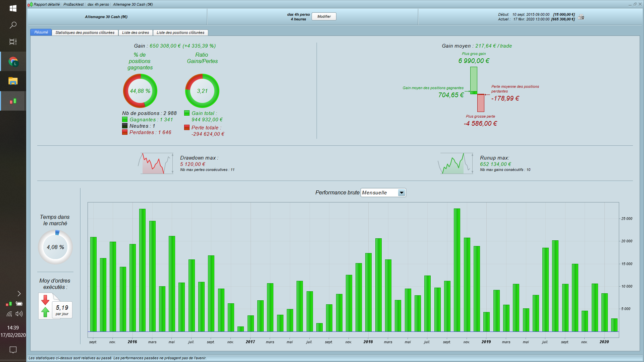Expand the hidden system tray icons chevron
This screenshot has width=644, height=362.
click(x=19, y=294)
